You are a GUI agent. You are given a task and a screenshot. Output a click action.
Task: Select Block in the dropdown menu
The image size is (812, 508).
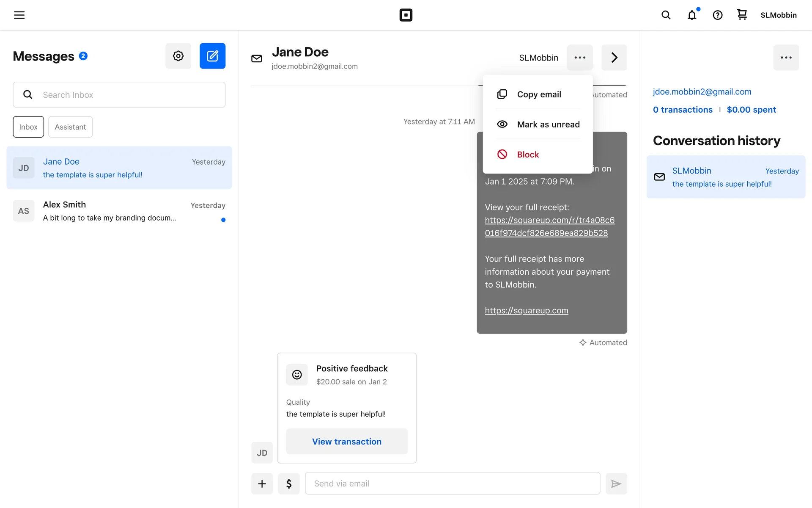tap(527, 155)
